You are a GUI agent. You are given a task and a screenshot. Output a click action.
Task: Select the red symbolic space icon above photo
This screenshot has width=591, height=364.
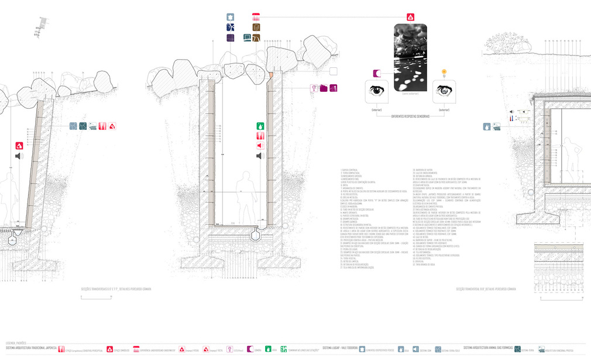click(410, 17)
